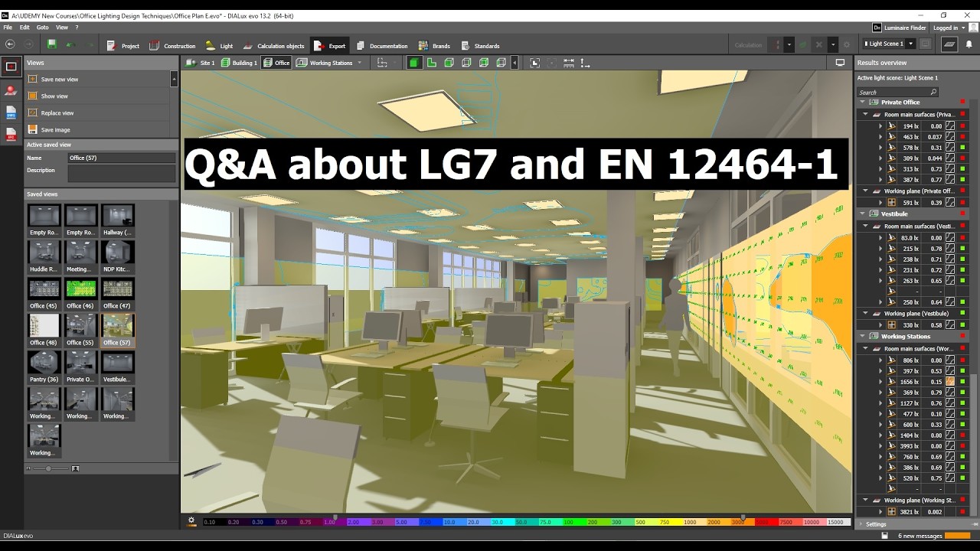Open the Project mode
Image resolution: width=980 pixels, height=551 pixels.
click(122, 46)
